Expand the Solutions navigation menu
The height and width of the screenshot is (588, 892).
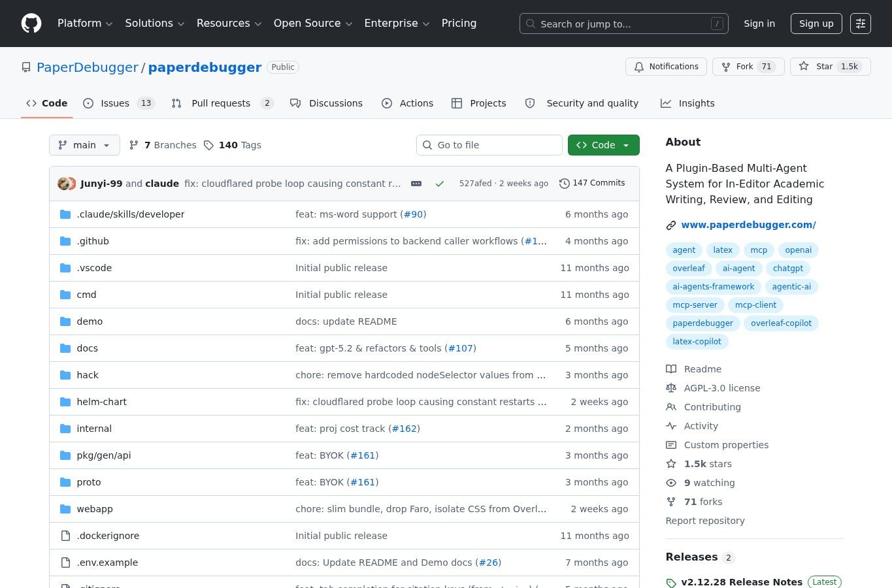(x=155, y=24)
